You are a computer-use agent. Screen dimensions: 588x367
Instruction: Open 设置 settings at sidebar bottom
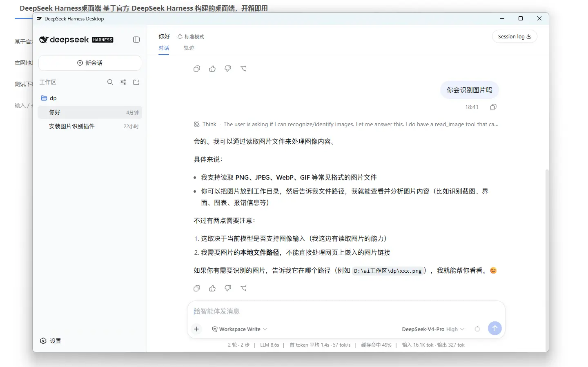[51, 341]
